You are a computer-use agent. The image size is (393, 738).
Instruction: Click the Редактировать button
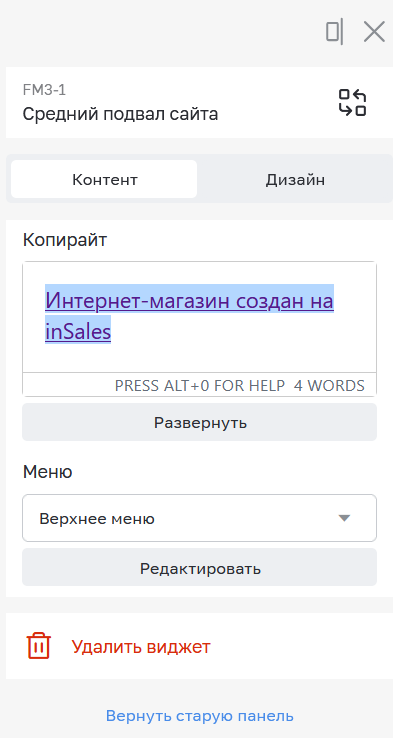point(200,567)
